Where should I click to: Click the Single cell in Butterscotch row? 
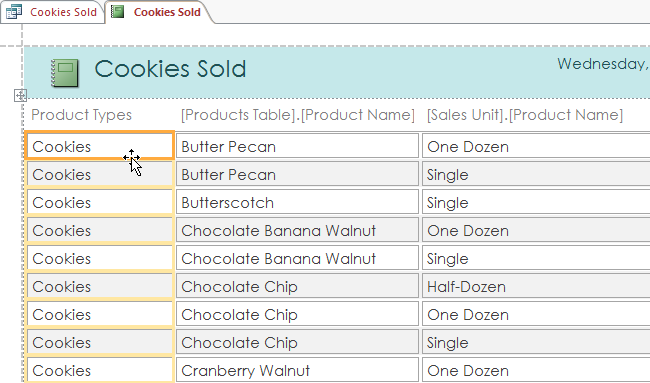click(536, 202)
